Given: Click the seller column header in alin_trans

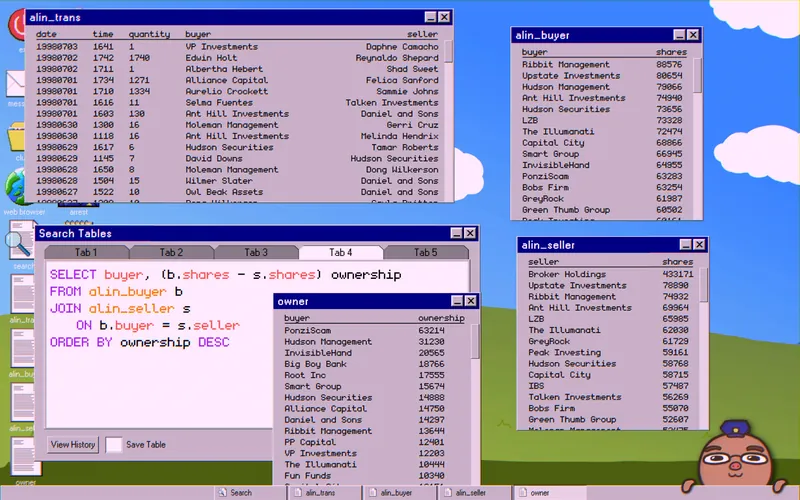Looking at the screenshot, I should click(422, 34).
